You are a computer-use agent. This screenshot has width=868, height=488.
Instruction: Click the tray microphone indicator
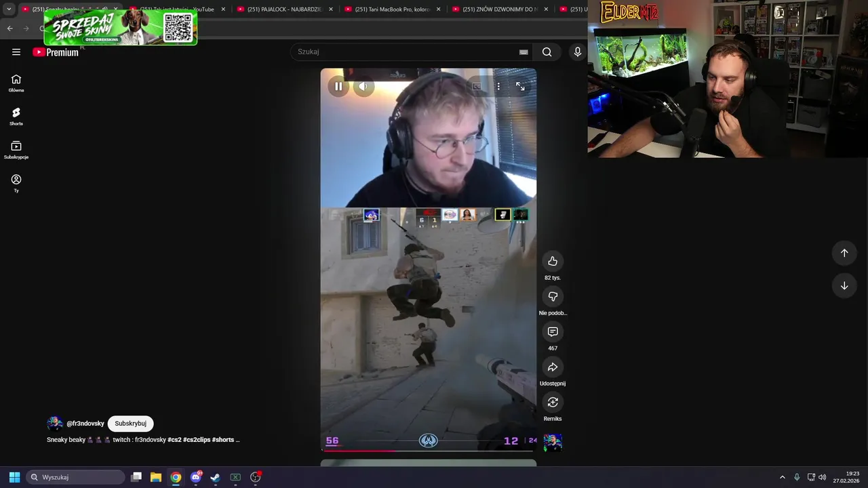pos(797,477)
